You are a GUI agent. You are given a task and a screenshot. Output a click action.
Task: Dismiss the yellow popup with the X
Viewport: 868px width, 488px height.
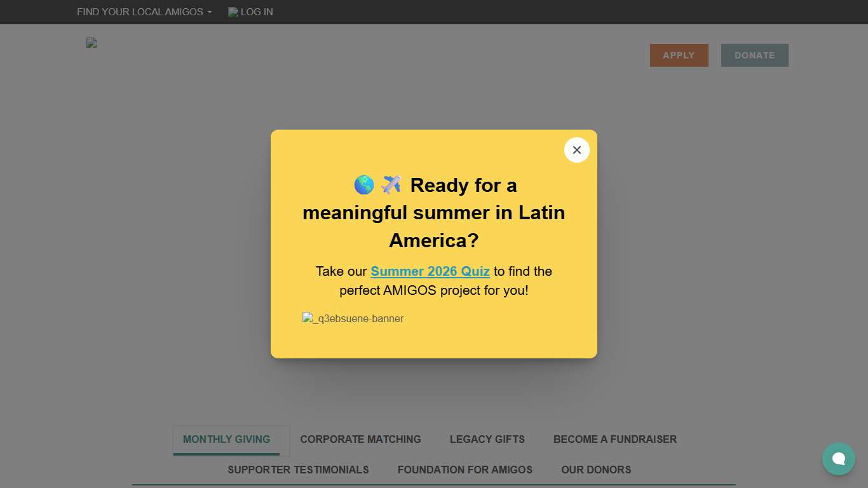click(576, 150)
